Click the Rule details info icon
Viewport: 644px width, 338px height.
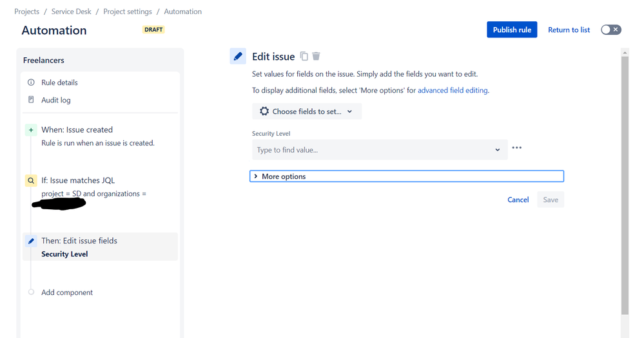click(x=31, y=82)
